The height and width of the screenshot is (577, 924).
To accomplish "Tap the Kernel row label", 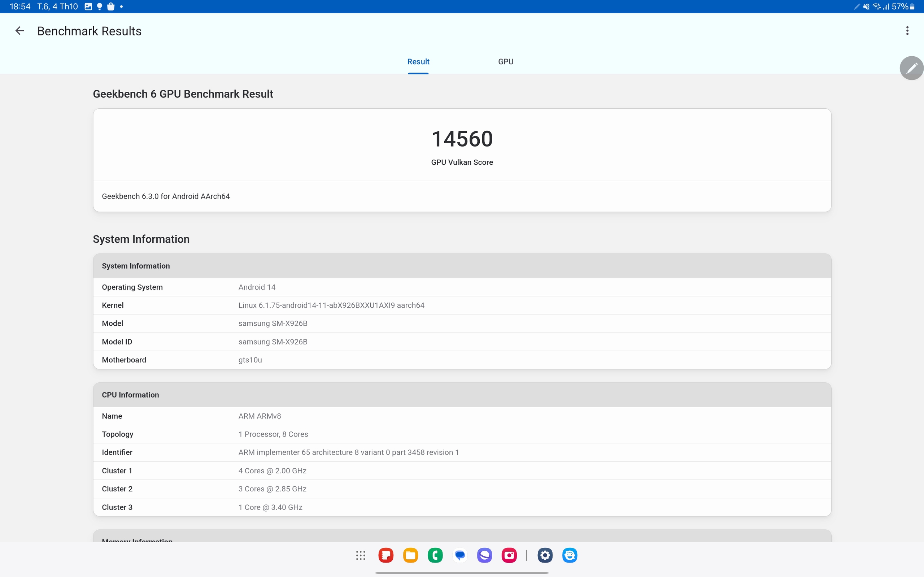I will pos(113,305).
